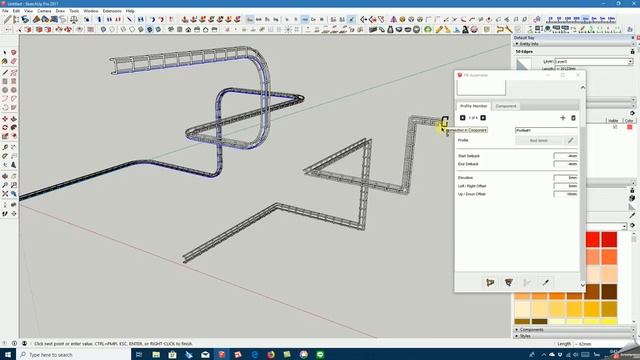
Task: Edit the profile with pencil icon
Action: (x=571, y=140)
